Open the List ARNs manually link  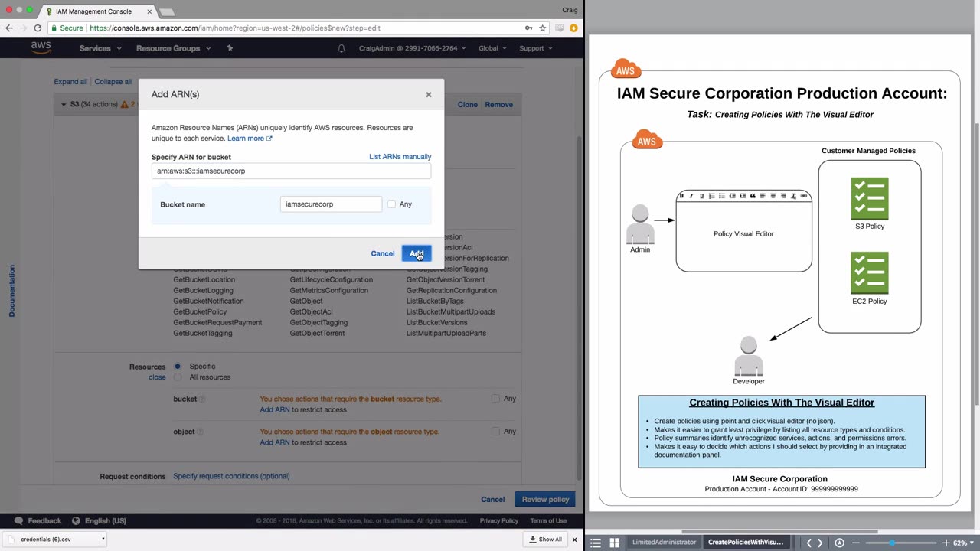point(400,157)
